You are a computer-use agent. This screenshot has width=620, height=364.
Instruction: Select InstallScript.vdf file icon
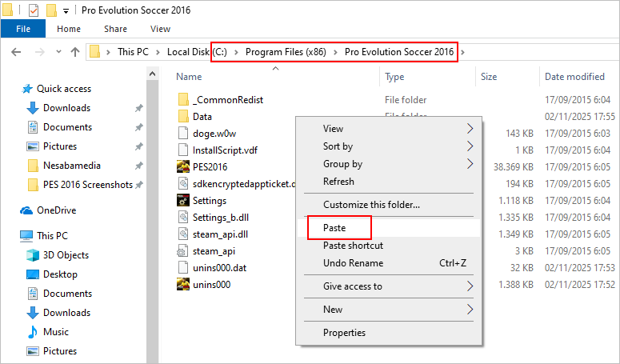(183, 150)
